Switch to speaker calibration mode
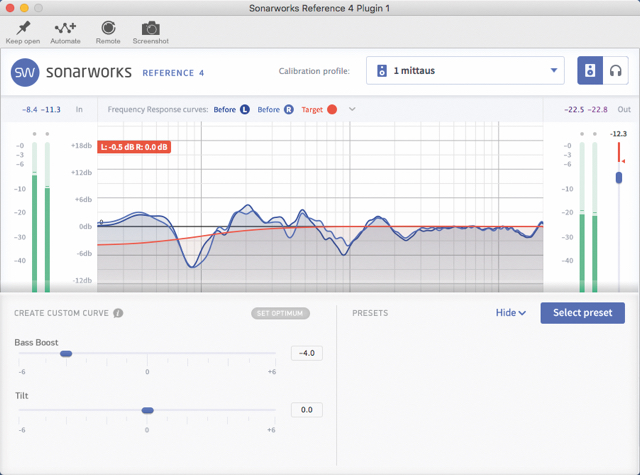The height and width of the screenshot is (475, 640). pos(590,71)
